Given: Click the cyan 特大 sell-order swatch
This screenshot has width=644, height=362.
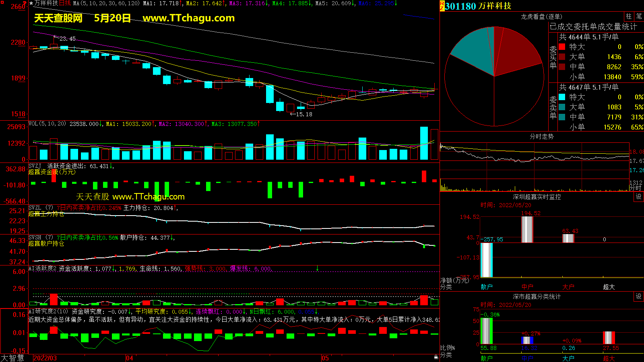Looking at the screenshot, I should [x=562, y=97].
